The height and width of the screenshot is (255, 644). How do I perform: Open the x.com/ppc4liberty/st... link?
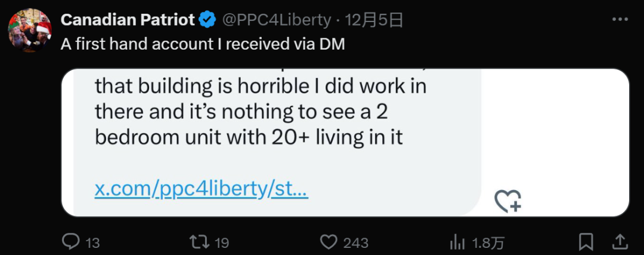coord(202,190)
